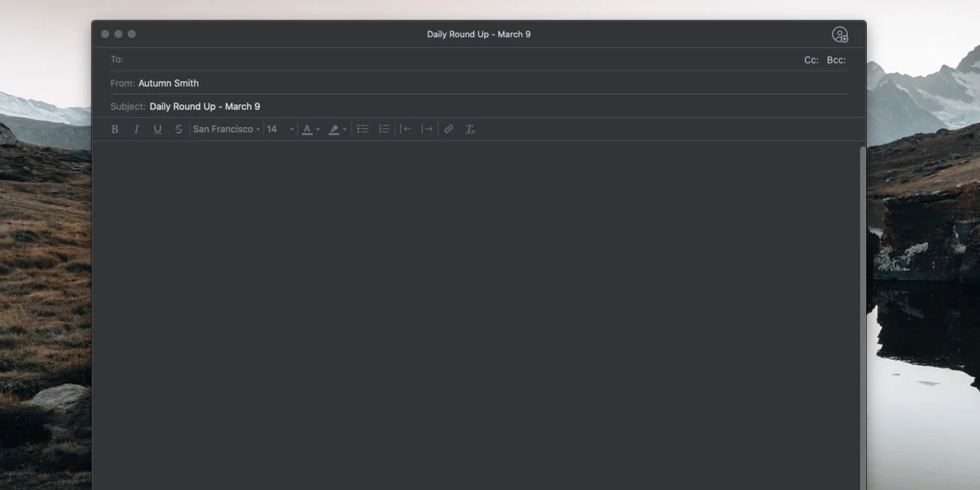Select the From sender Autumn Smith
This screenshot has width=980, height=490.
[169, 83]
